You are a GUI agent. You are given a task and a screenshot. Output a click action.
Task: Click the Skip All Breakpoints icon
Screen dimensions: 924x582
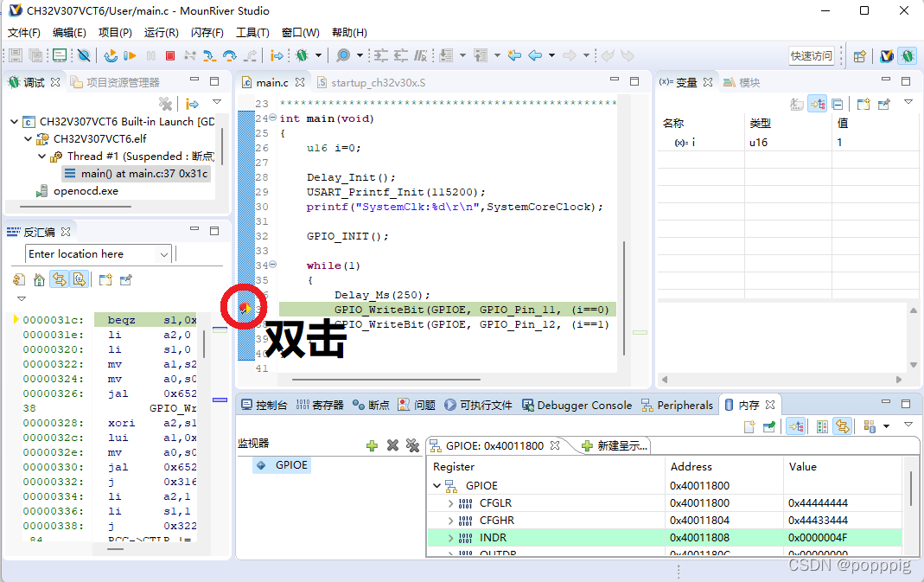(84, 55)
